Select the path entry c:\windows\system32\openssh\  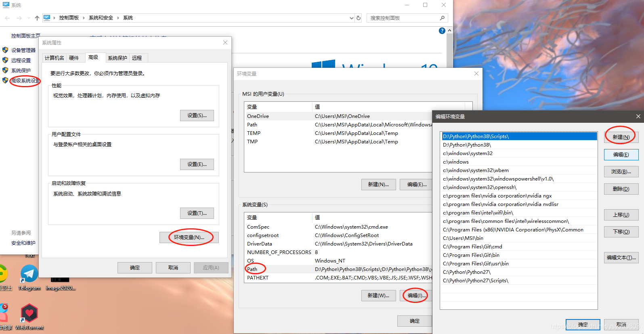tap(519, 187)
